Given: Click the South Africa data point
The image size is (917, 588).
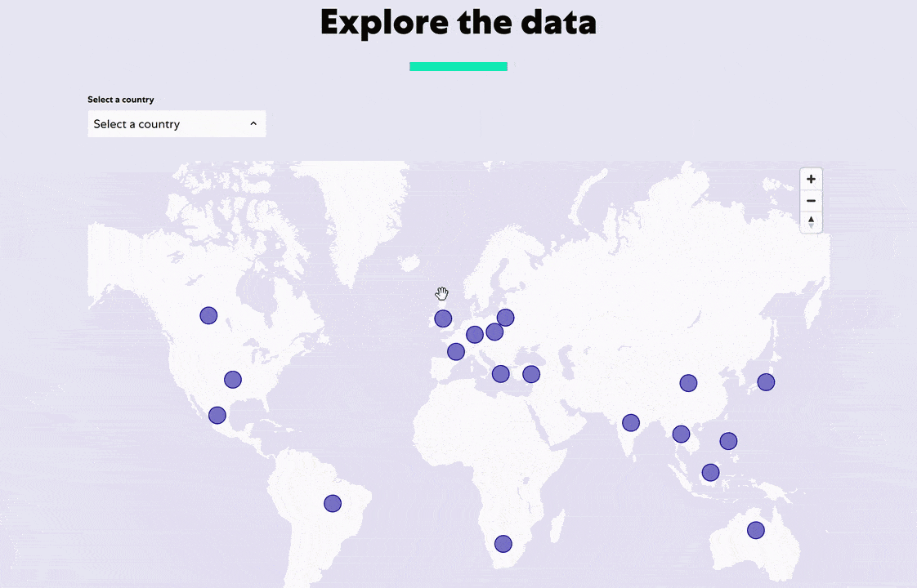Looking at the screenshot, I should click(503, 543).
